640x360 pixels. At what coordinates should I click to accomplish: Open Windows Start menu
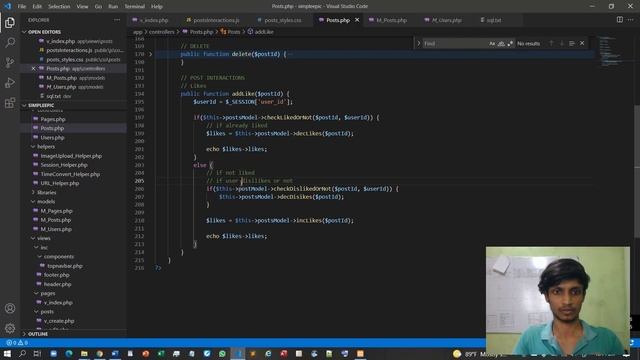pyautogui.click(x=7, y=353)
